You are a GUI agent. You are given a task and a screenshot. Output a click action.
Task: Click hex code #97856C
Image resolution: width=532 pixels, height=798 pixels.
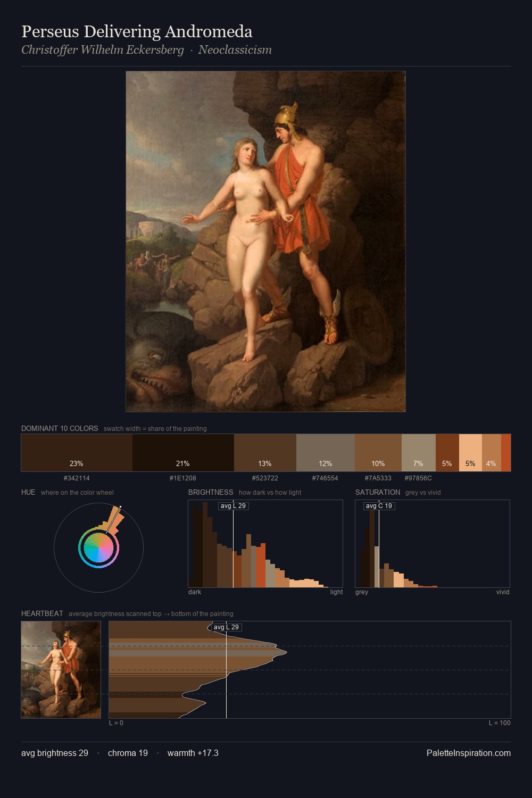click(418, 478)
